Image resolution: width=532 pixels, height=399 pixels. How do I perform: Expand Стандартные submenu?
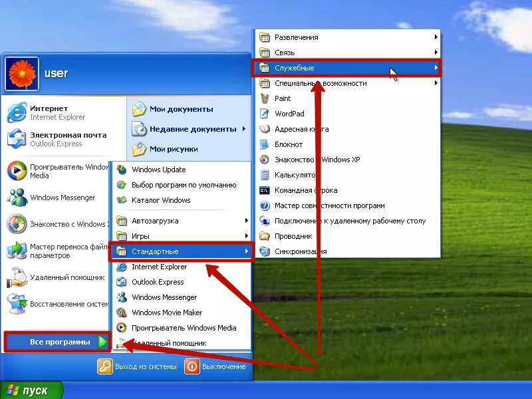(x=182, y=251)
